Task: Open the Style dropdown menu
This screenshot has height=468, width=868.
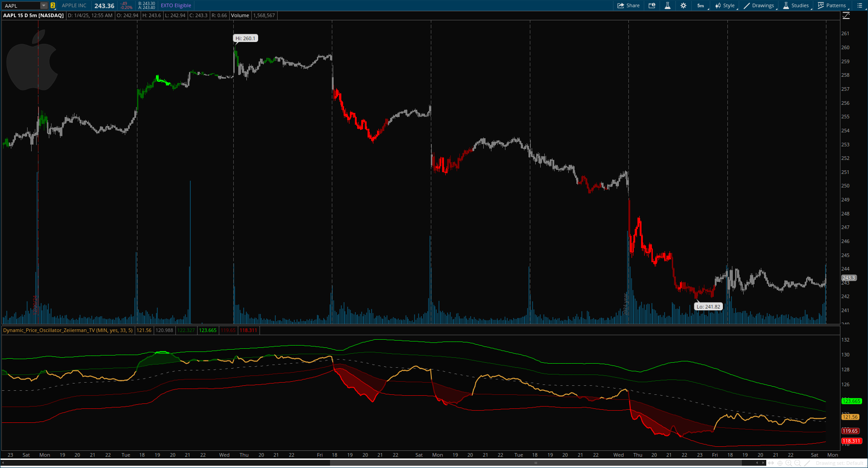Action: pos(725,5)
